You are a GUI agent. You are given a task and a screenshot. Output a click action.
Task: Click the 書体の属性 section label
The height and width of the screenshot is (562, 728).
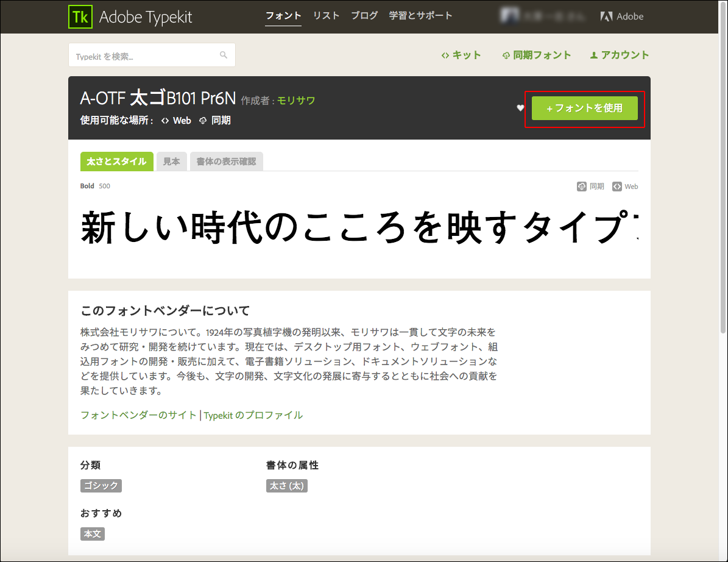(x=292, y=465)
